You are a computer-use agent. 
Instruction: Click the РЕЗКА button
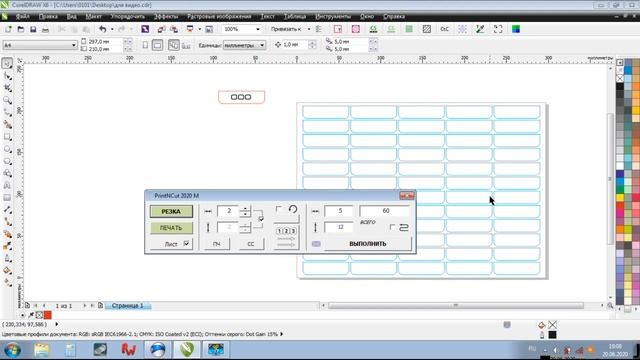171,211
